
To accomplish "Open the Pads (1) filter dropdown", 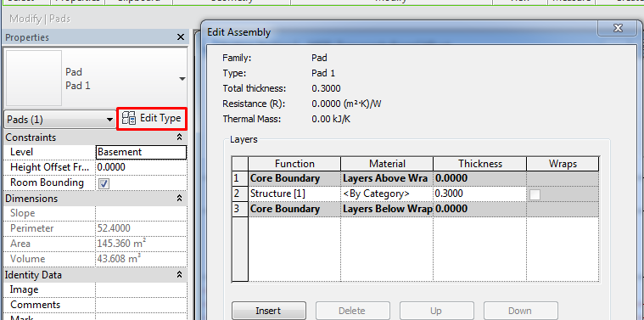I will tap(60, 120).
